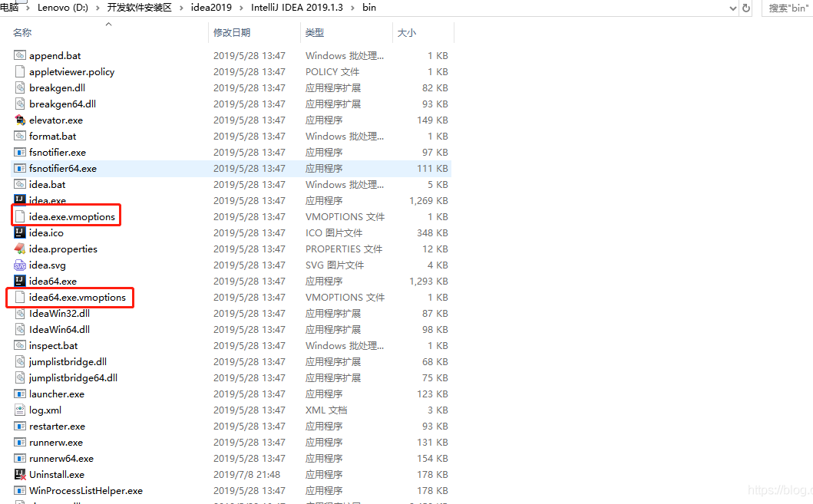The height and width of the screenshot is (504, 813).
Task: Expand breadcrumb arrow after 开发软件安装区
Action: pyautogui.click(x=181, y=8)
